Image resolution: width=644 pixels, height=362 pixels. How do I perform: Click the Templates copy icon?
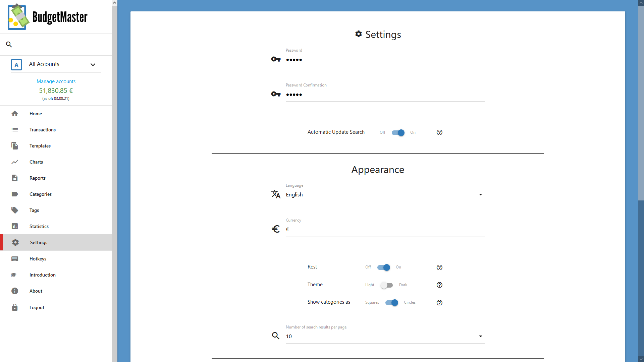[x=15, y=146]
